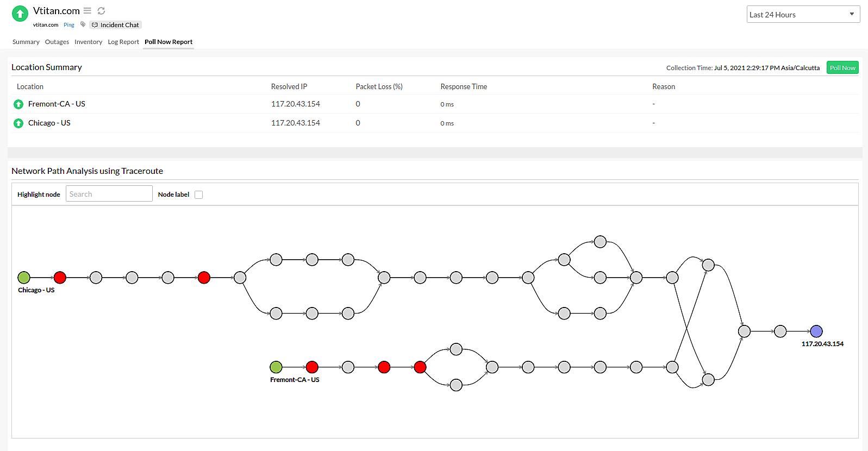Image resolution: width=868 pixels, height=451 pixels.
Task: Click the refresh icon next to Vtitan.com
Action: click(101, 11)
